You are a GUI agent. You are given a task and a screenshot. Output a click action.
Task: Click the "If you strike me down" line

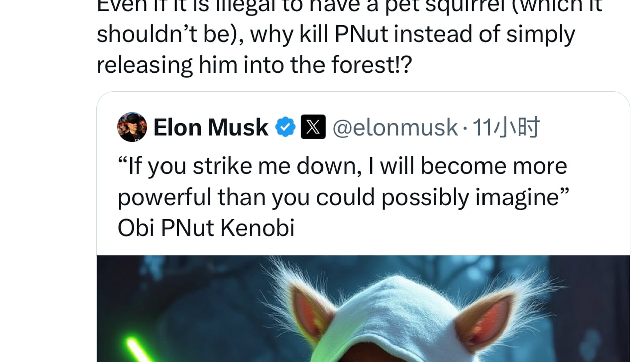click(342, 166)
